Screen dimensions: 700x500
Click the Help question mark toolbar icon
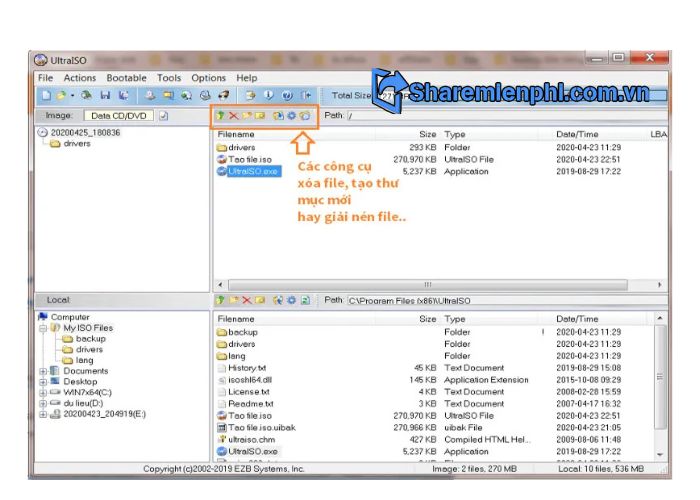[x=287, y=95]
